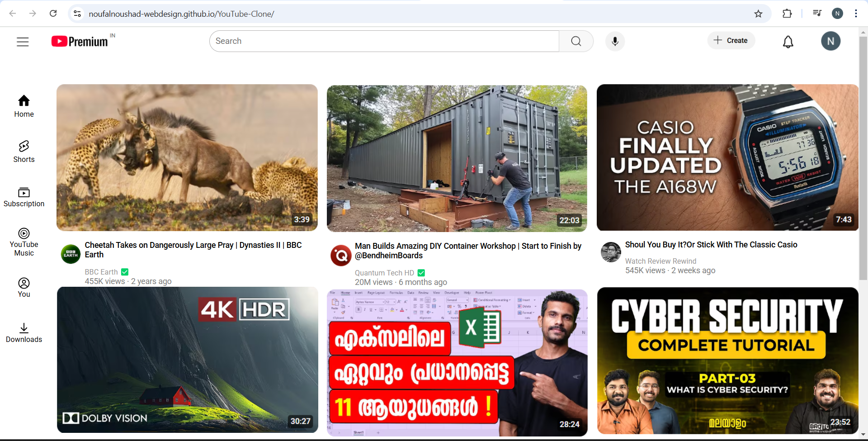Open the notifications bell

click(788, 42)
